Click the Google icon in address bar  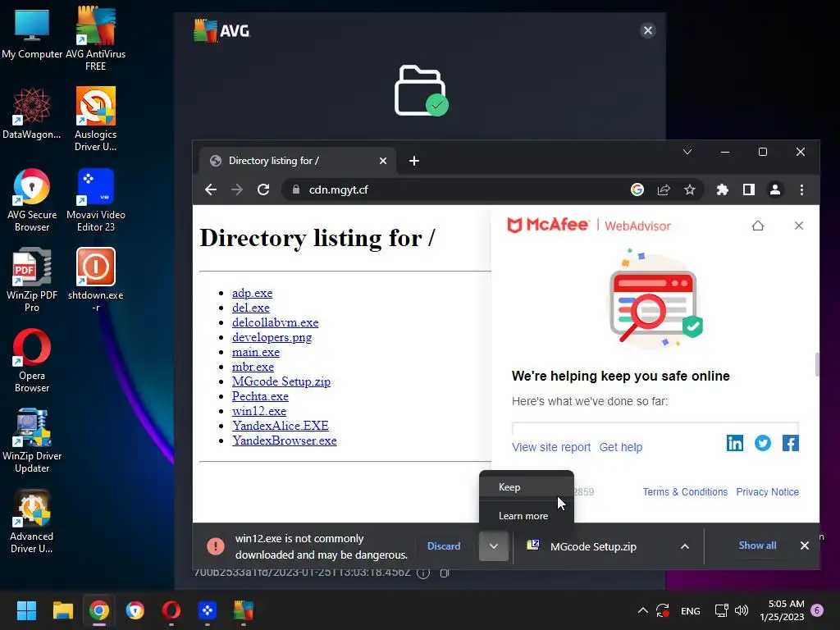tap(637, 189)
